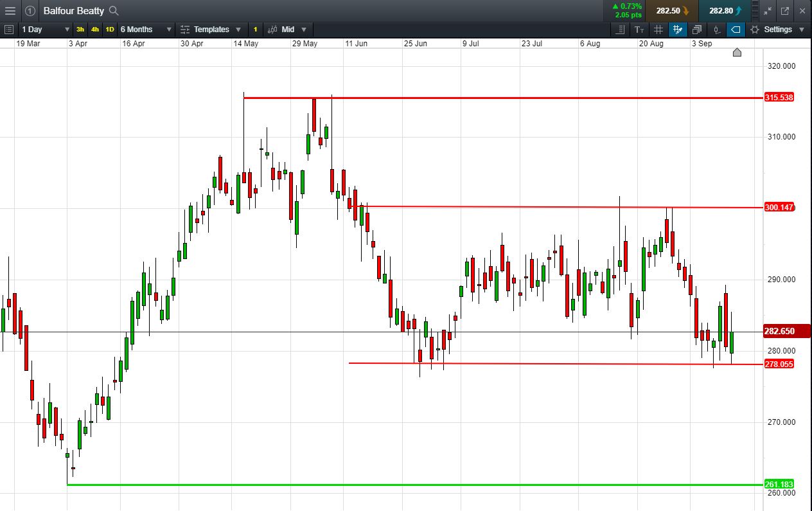
Task: Toggle the drawing tools grid-pencil icon
Action: pos(677,30)
